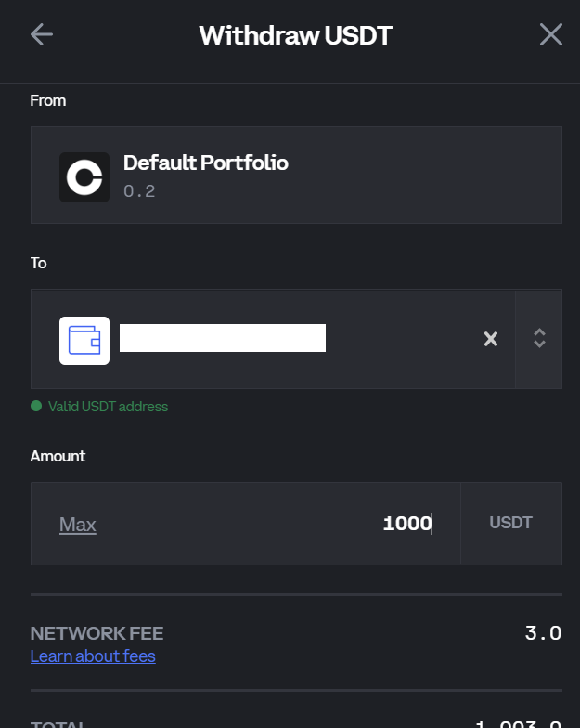The width and height of the screenshot is (580, 728).
Task: Click the NETWORK FEE label
Action: click(x=97, y=634)
